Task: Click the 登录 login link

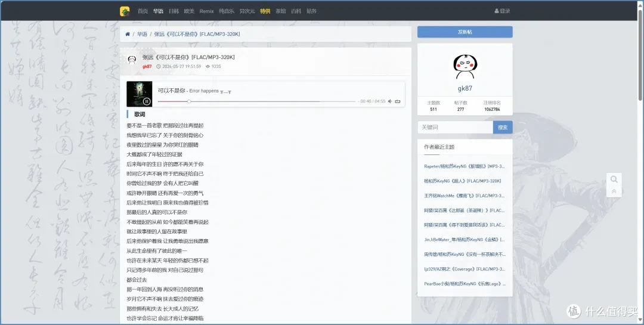Action: (x=502, y=11)
